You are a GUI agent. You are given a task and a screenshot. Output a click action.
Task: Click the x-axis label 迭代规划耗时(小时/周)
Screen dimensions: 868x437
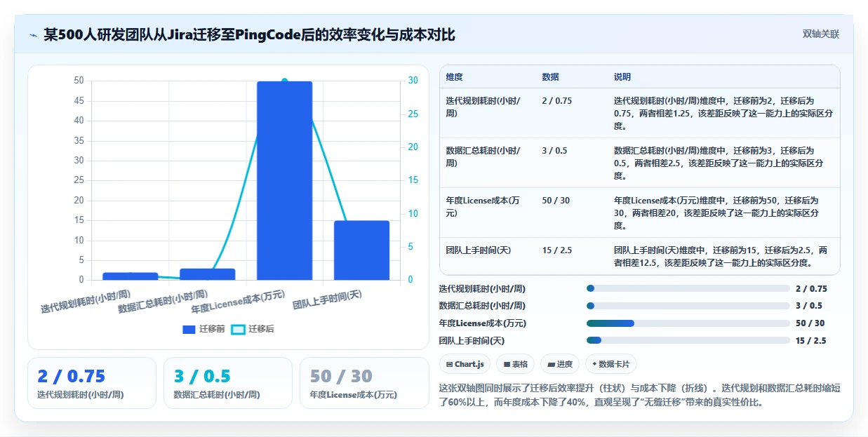coord(86,302)
